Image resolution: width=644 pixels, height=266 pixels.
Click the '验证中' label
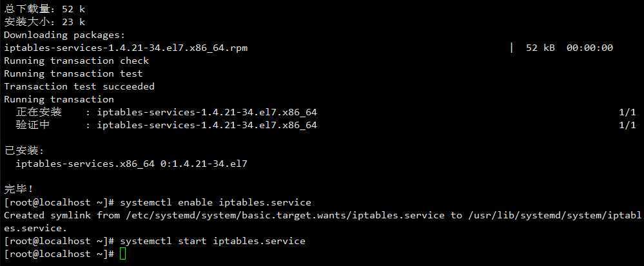point(33,125)
